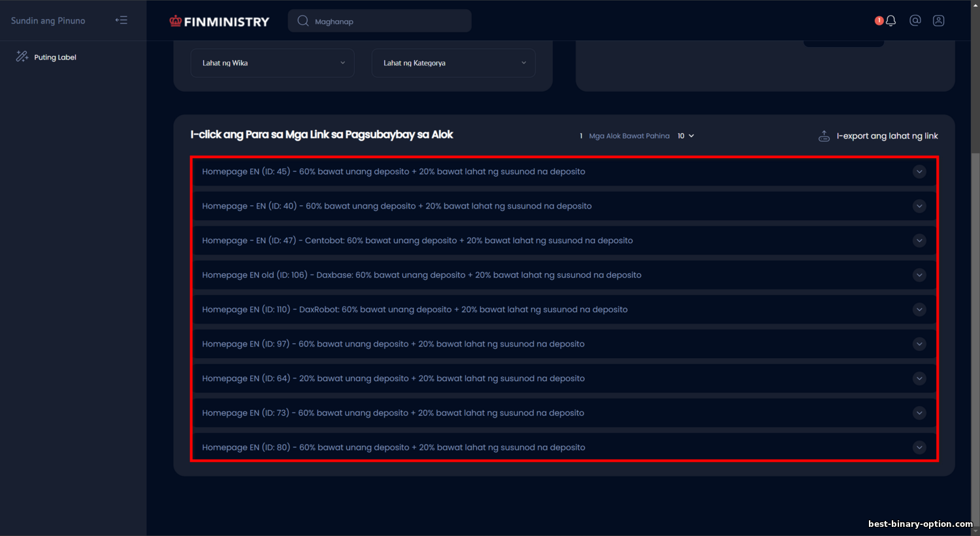Click I-export ang lahat ng link

887,136
